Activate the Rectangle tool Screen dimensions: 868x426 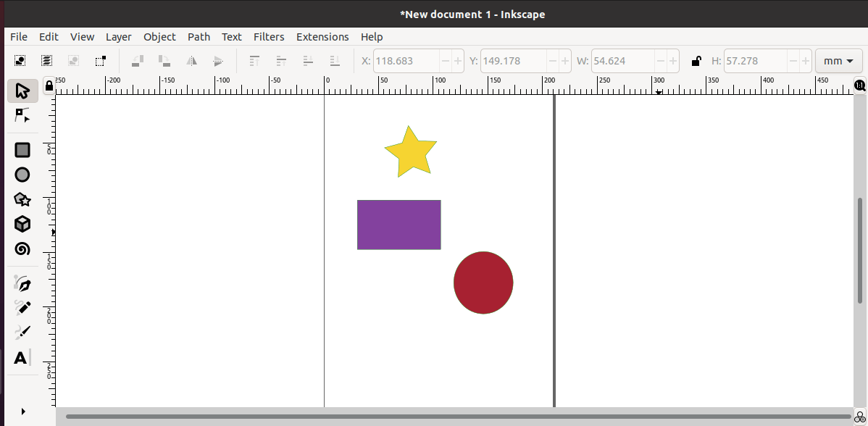pyautogui.click(x=22, y=149)
